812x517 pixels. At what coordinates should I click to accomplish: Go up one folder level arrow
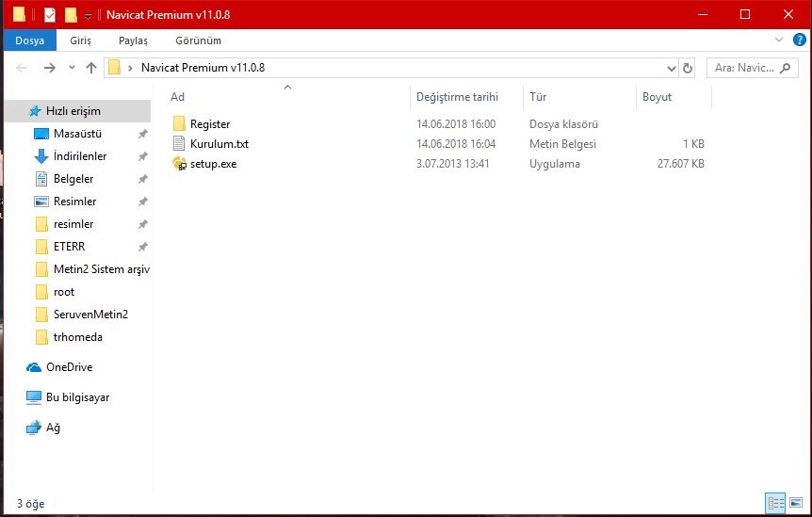pyautogui.click(x=91, y=68)
